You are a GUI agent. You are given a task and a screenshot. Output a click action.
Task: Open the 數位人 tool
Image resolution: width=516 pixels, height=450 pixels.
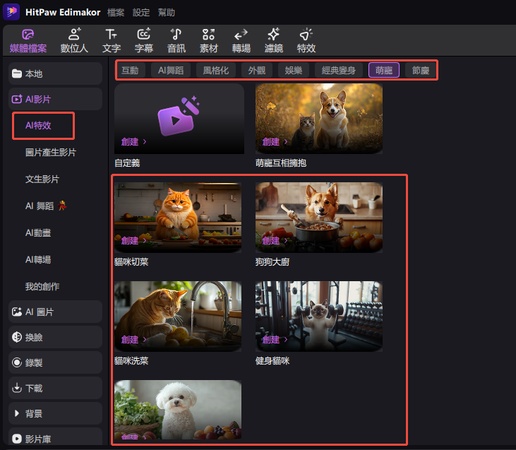pyautogui.click(x=74, y=41)
